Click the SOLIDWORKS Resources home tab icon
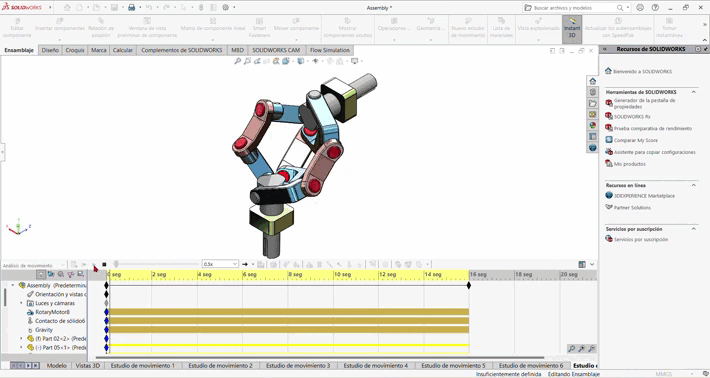The image size is (710, 378). click(x=592, y=81)
